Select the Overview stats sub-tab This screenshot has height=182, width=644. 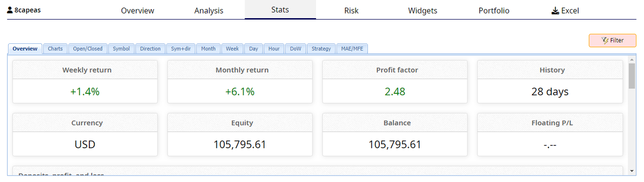(x=25, y=49)
